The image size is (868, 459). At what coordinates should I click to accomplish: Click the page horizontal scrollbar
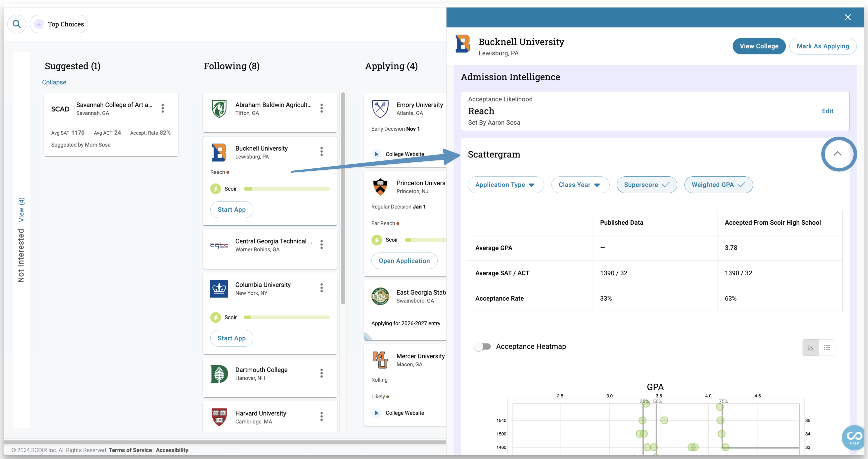click(225, 442)
